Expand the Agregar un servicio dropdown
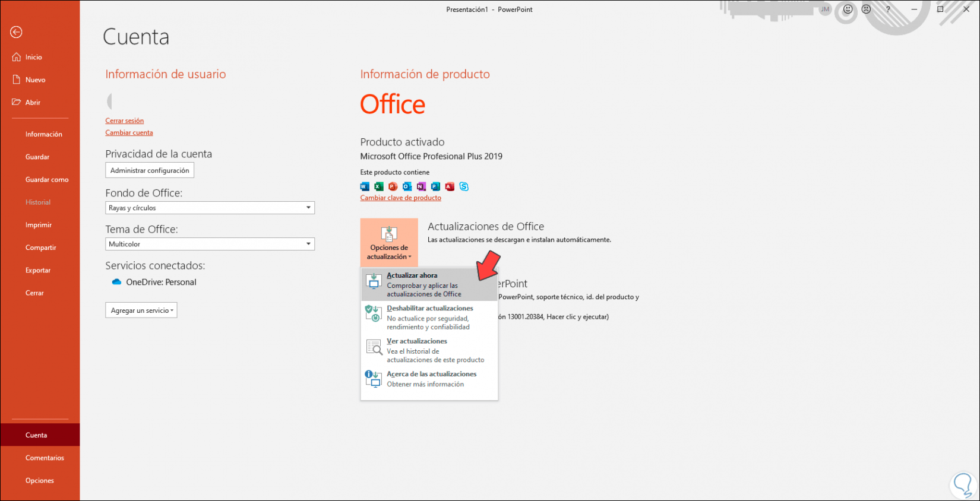Image resolution: width=980 pixels, height=501 pixels. click(x=141, y=310)
